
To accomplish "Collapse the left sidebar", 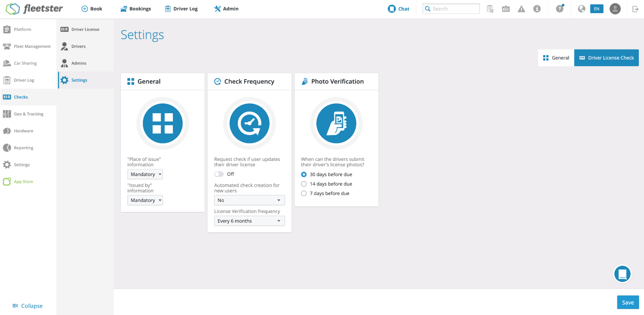I will (x=27, y=306).
